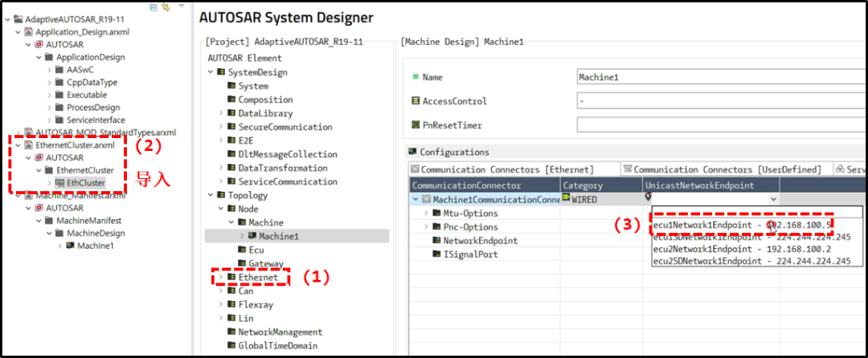This screenshot has width=868, height=358.
Task: Expand the Executable folder
Action: (x=49, y=95)
